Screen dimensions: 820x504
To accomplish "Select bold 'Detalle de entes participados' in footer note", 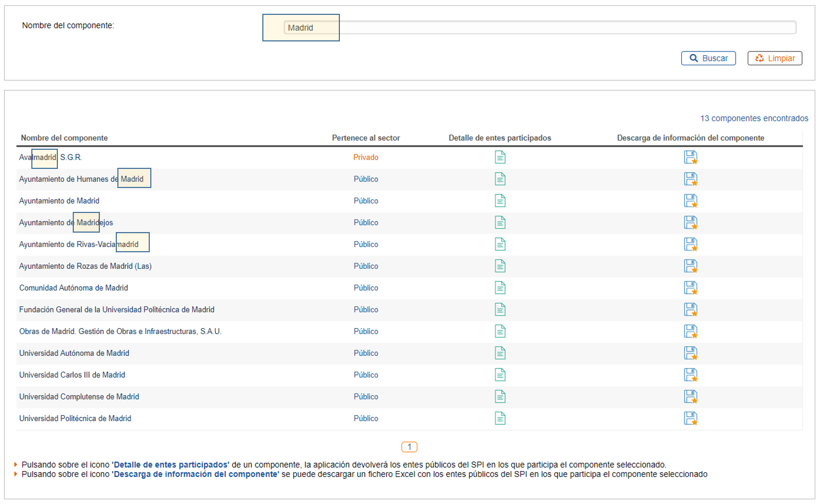I will pyautogui.click(x=170, y=465).
